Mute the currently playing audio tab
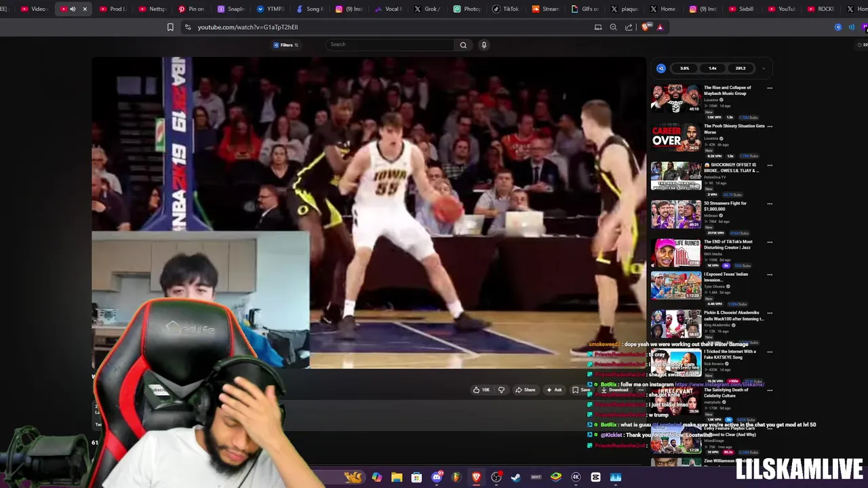Screen dimensions: 868x488 click(73, 9)
